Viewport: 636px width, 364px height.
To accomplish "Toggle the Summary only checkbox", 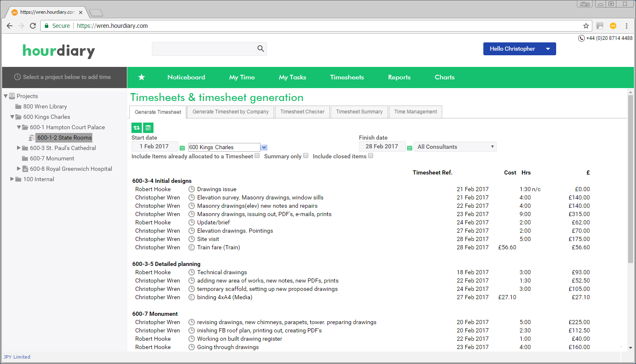I will [306, 155].
